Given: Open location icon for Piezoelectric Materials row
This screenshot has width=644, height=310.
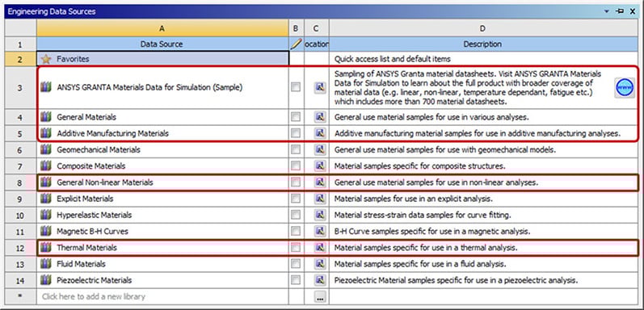Looking at the screenshot, I should click(x=320, y=280).
